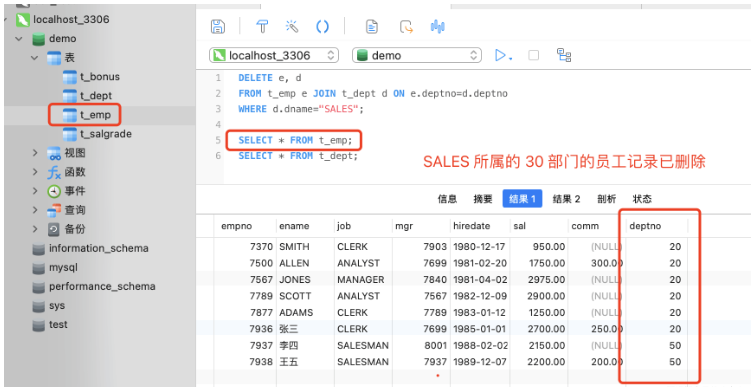Screen dimensions: 753x387
Task: Click the WHERE d.dname line in editor
Action: coord(301,109)
